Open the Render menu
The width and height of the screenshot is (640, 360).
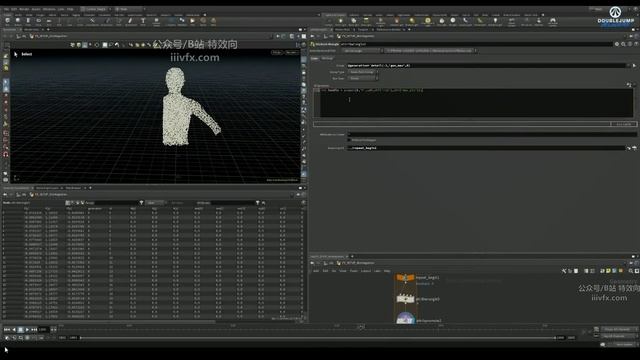tap(24, 9)
